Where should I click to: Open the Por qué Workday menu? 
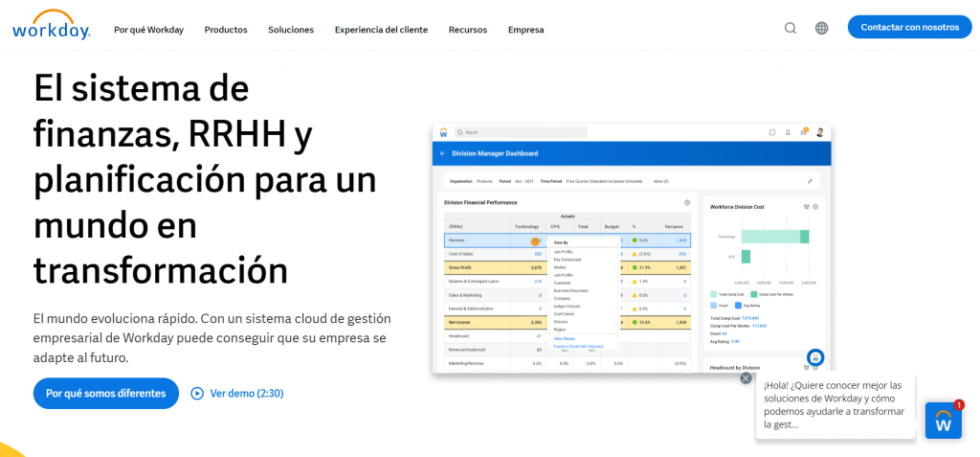click(148, 30)
